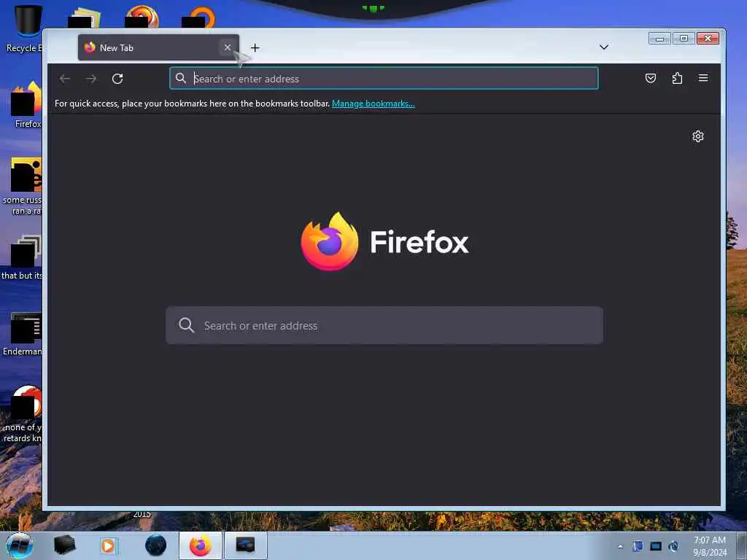
Task: Click the magnifier icon in the center search box
Action: click(186, 325)
